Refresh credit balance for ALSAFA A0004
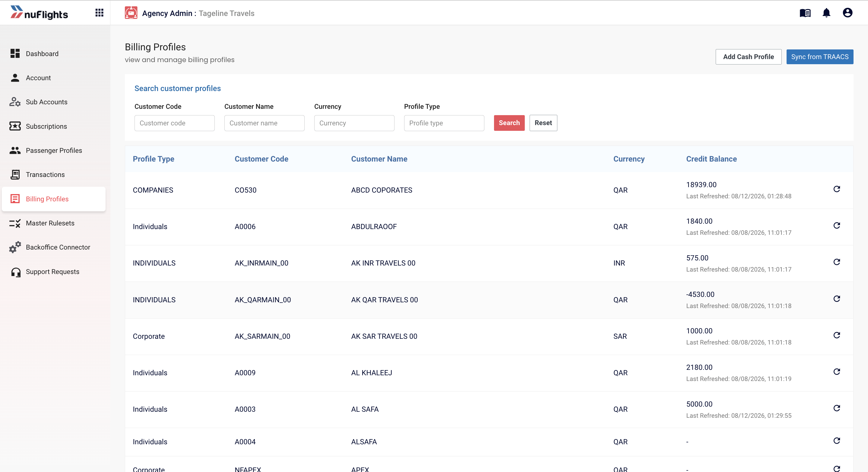Screen dimensions: 868x472 click(837, 441)
